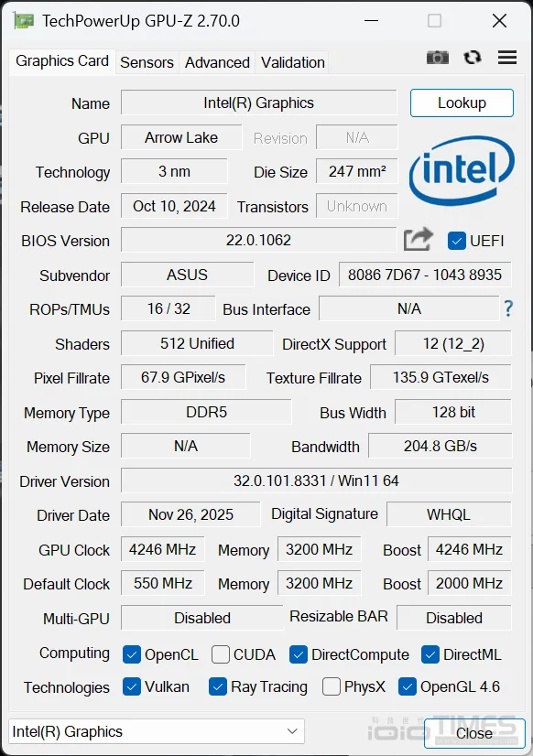Toggle the OpenCL checkbox
The image size is (533, 756).
click(132, 654)
